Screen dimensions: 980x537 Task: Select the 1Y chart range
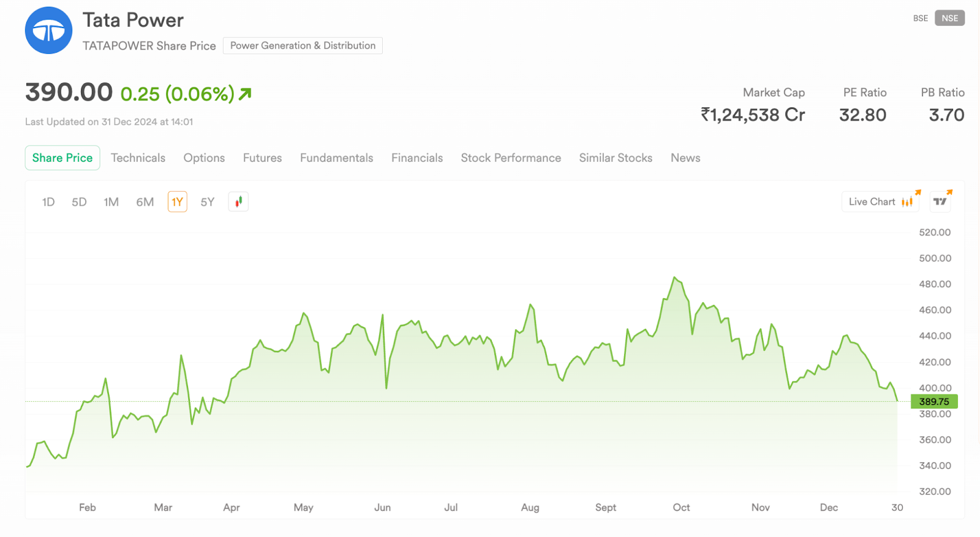coord(177,202)
